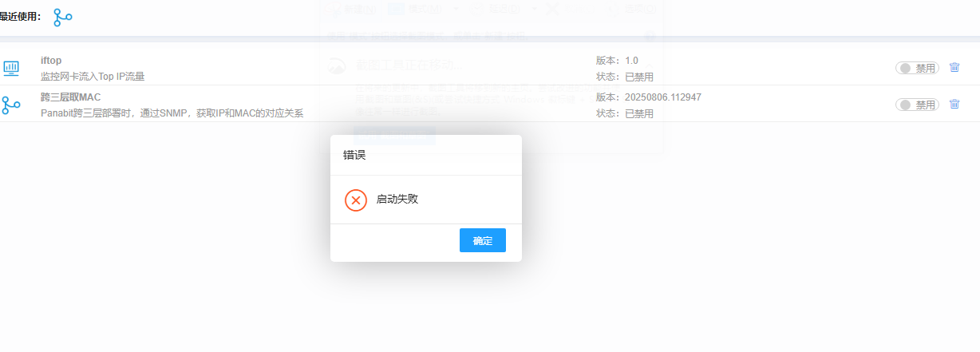
Task: Click the 错误 dialog title
Action: point(354,155)
